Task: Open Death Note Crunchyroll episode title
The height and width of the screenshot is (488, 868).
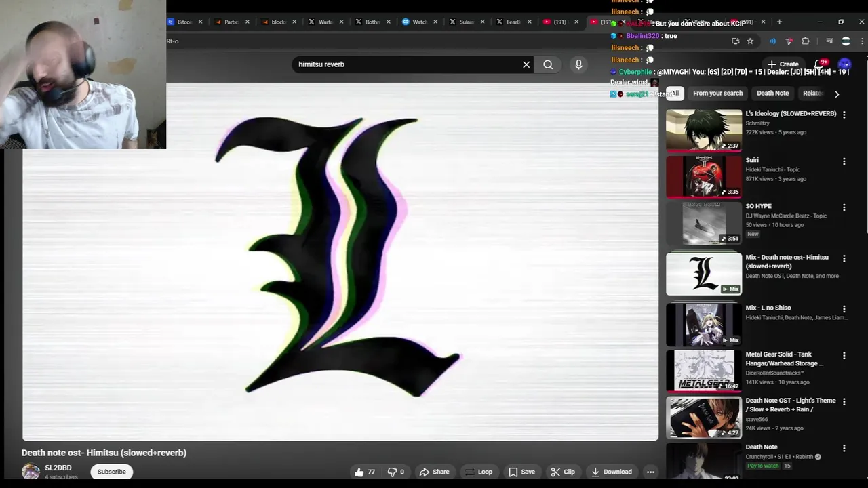Action: pyautogui.click(x=762, y=447)
